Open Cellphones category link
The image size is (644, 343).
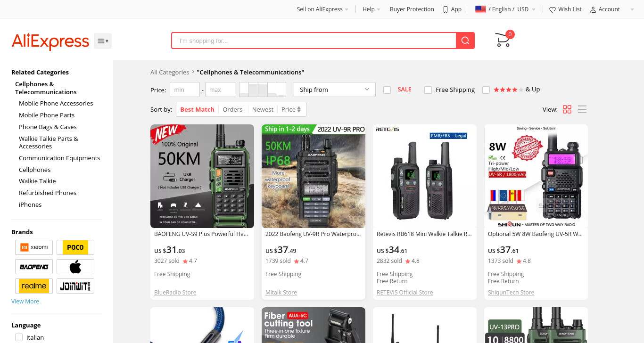pos(34,170)
